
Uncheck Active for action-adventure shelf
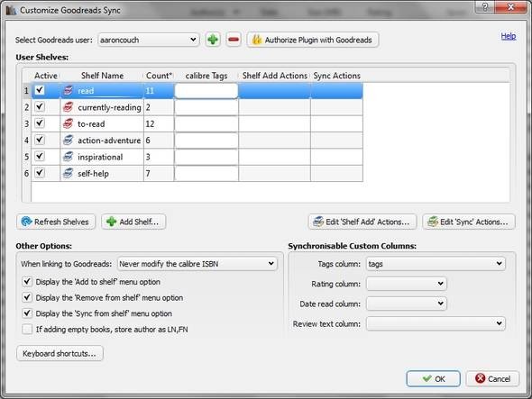click(40, 140)
